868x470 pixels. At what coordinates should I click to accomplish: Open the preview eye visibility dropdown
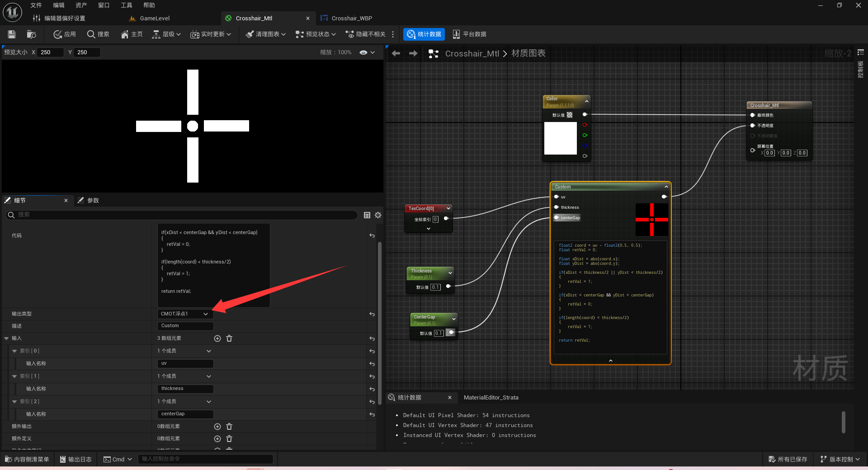[x=367, y=52]
